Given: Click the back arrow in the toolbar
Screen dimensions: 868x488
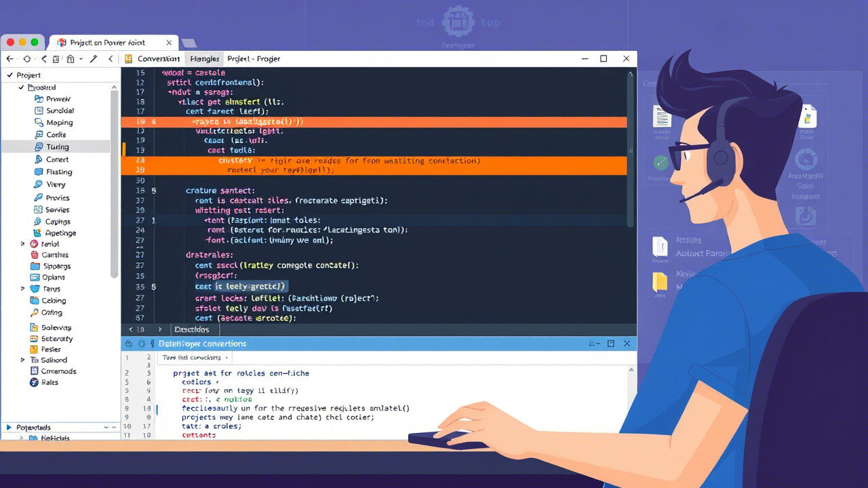Looking at the screenshot, I should [x=9, y=59].
